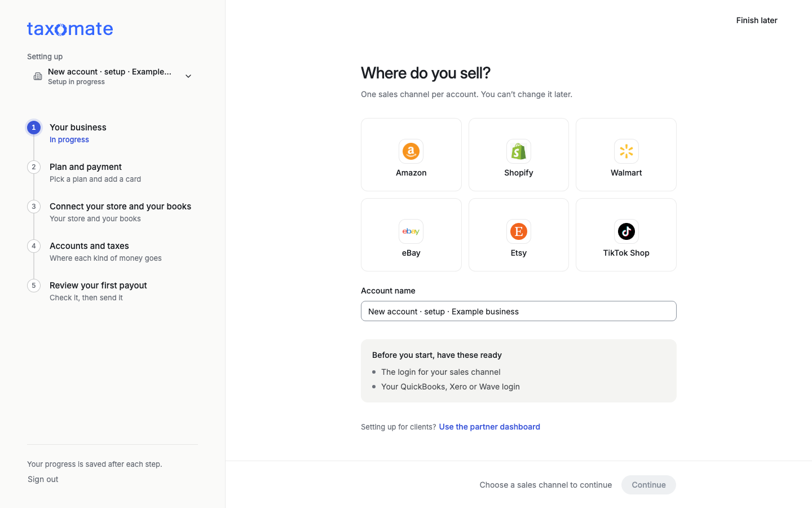
Task: Click the eBay logo icon
Action: 411,231
